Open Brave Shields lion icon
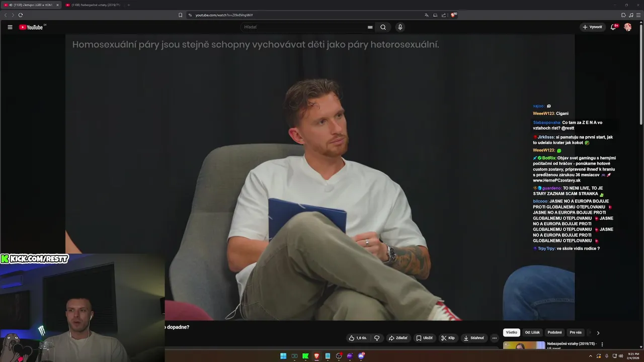This screenshot has width=644, height=362. pos(453,15)
